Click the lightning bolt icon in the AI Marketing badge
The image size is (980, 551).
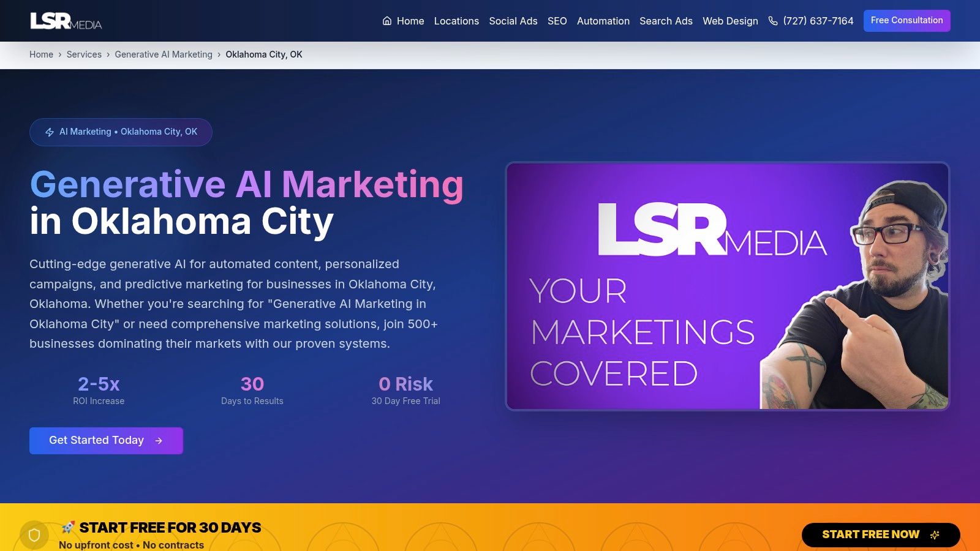pyautogui.click(x=50, y=132)
